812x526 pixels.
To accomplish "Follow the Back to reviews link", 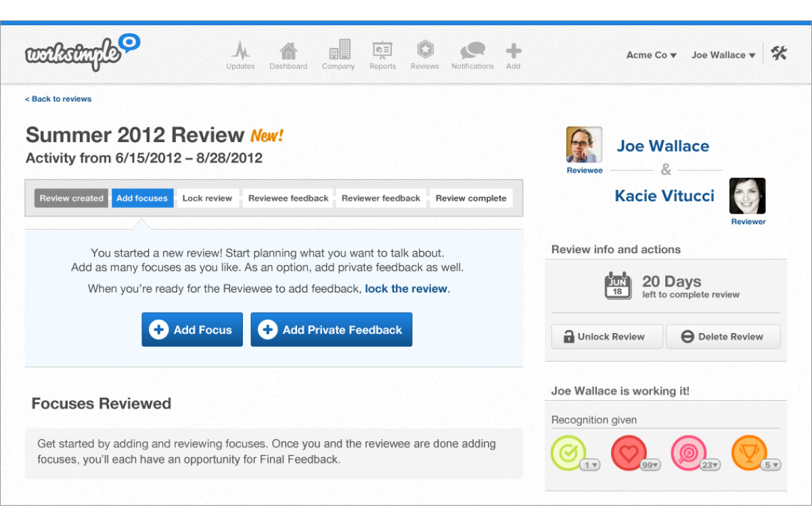I will (58, 99).
